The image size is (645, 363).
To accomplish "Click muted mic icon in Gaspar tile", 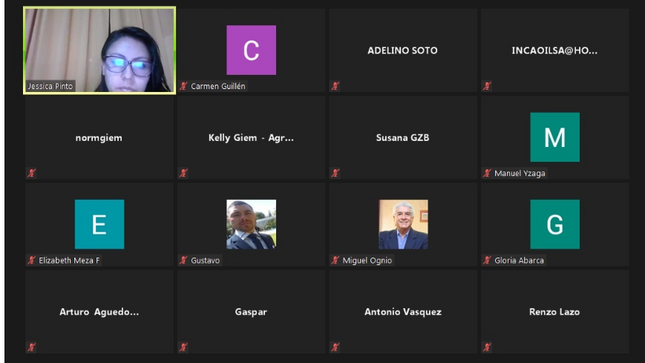I will click(x=183, y=347).
